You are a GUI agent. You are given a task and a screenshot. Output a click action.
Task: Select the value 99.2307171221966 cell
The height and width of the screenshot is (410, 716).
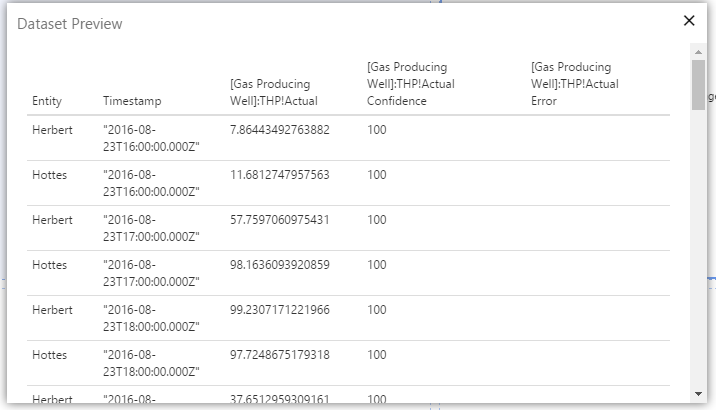[x=279, y=310]
